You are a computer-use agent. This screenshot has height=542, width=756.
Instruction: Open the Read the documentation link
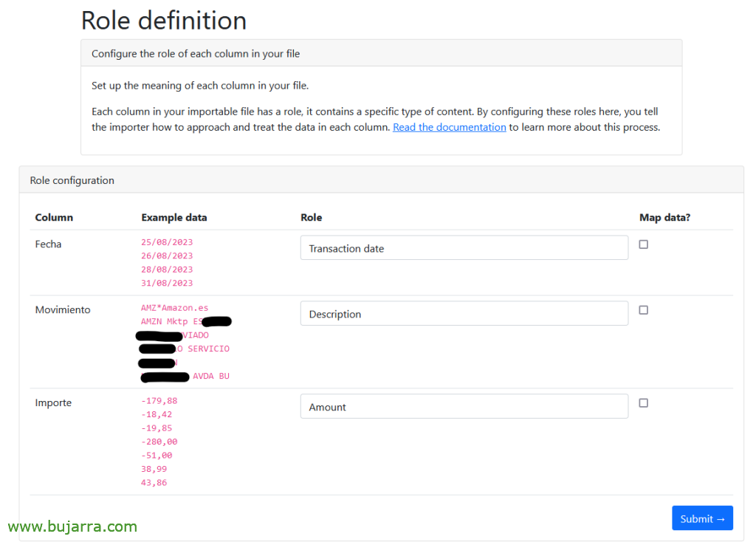449,127
